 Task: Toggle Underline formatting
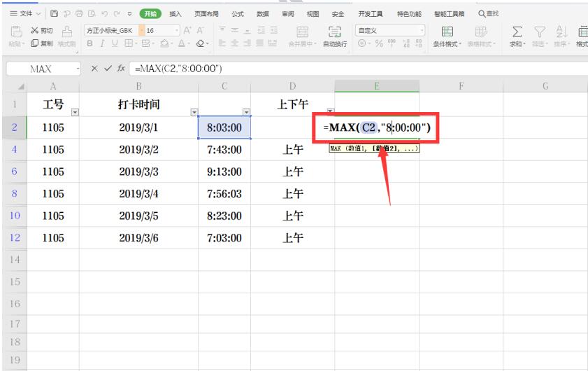pos(115,43)
